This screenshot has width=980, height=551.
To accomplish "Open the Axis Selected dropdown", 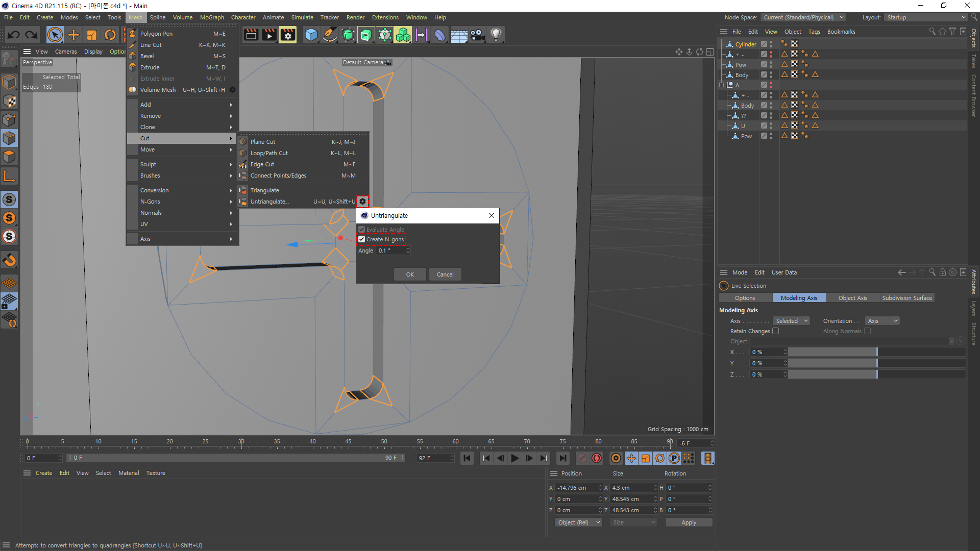I will point(791,321).
